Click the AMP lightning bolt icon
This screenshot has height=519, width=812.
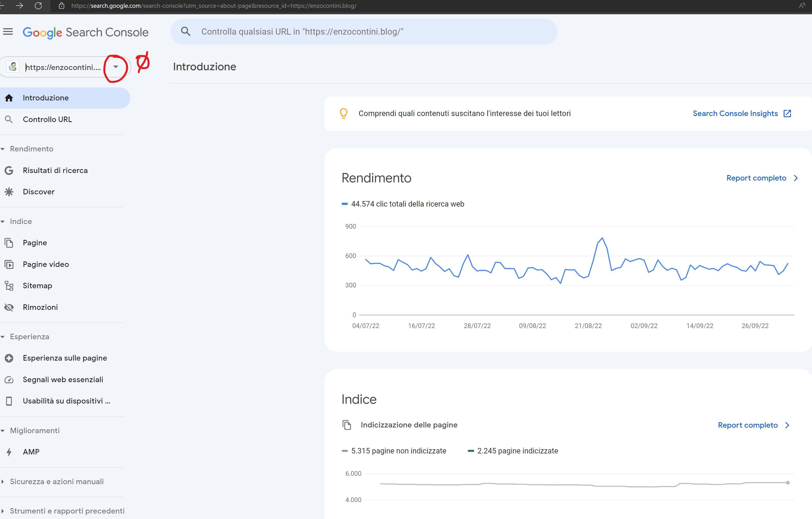click(x=9, y=452)
